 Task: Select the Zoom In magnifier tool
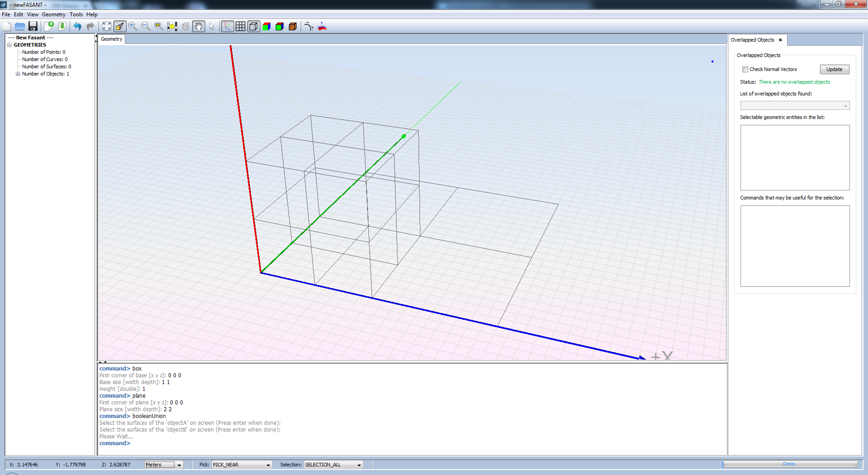(x=132, y=26)
